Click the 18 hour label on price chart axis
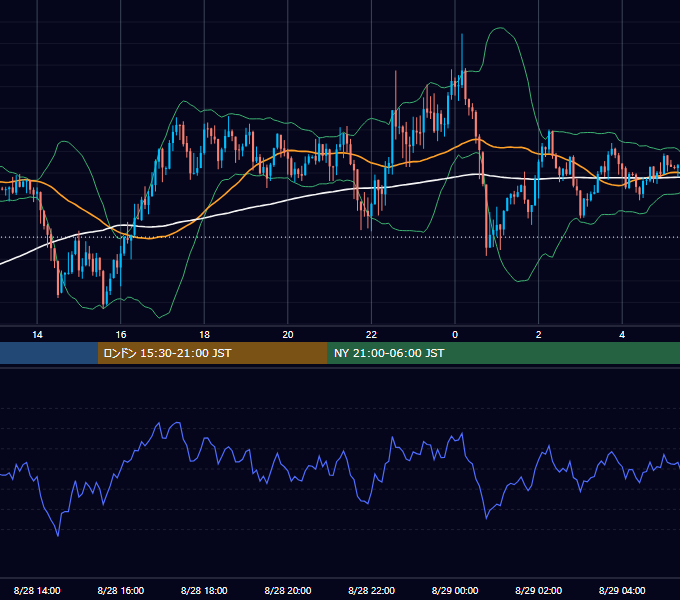680x600 pixels. [x=204, y=335]
